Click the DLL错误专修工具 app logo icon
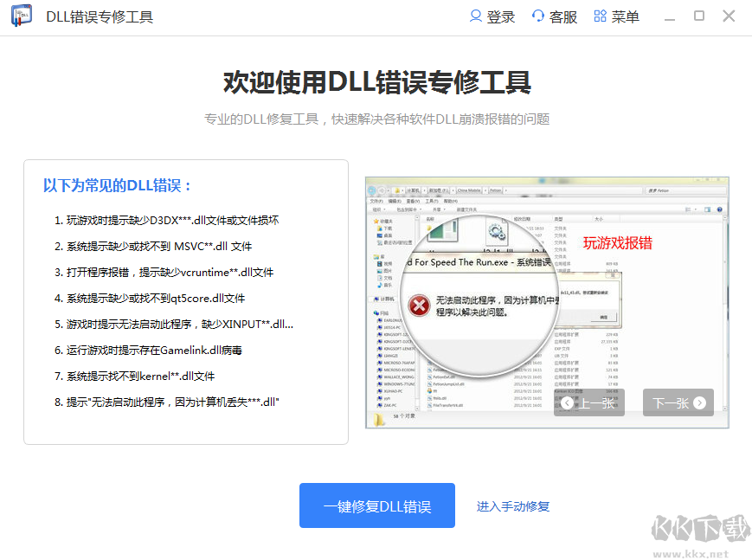Viewport: 752px width, 560px height. (x=22, y=16)
